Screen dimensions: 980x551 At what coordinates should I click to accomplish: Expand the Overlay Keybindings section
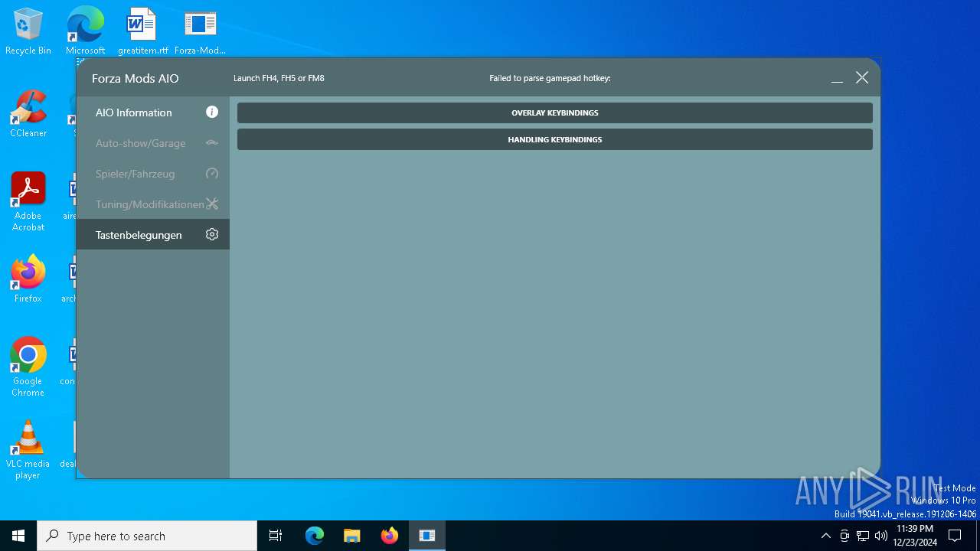554,112
